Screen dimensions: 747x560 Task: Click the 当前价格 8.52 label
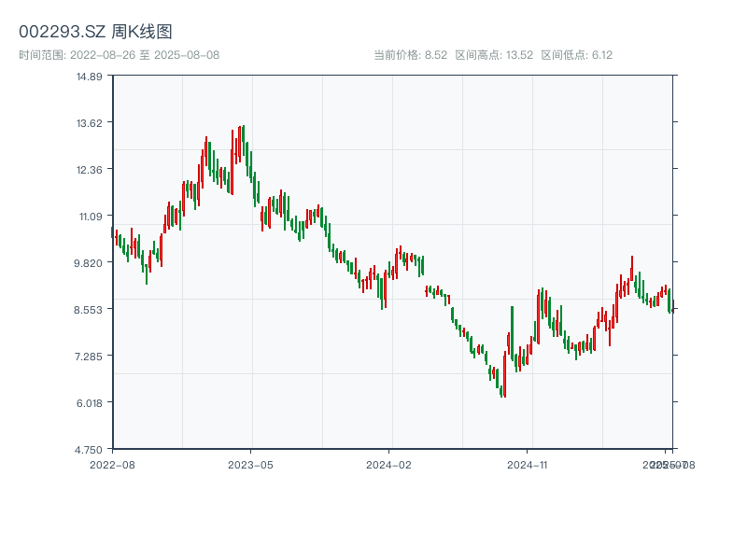(410, 55)
